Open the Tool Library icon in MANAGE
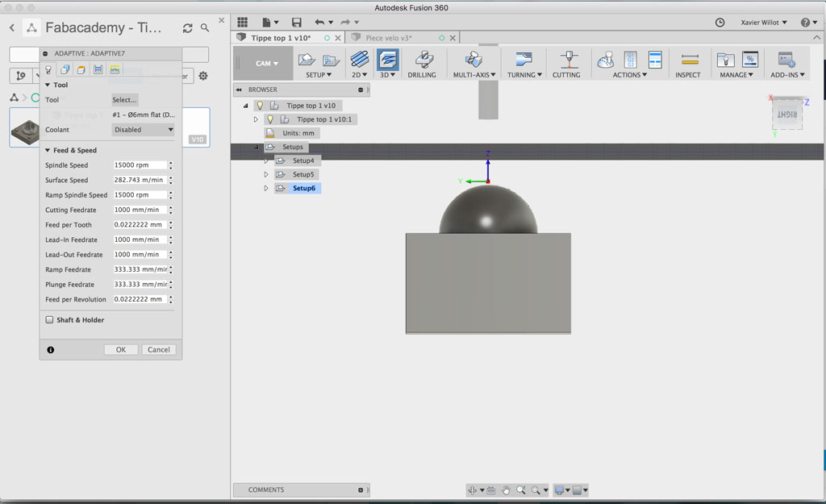 point(725,60)
